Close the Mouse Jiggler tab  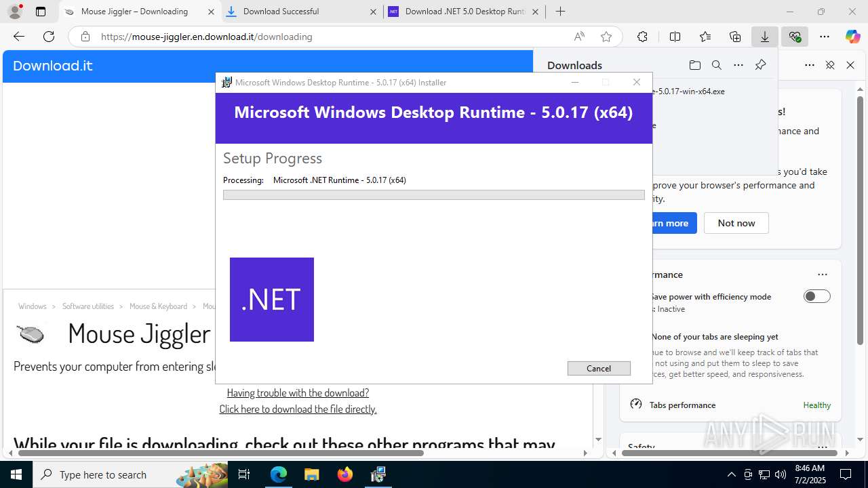pos(211,12)
